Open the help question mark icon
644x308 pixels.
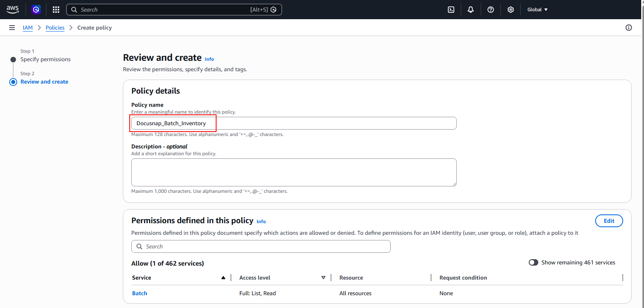pyautogui.click(x=491, y=10)
